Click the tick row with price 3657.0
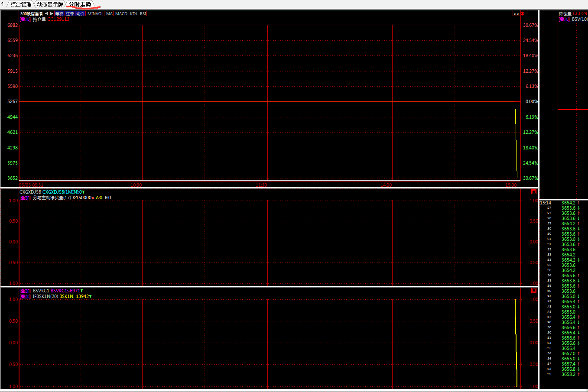Viewport: 588px width, 392px height. [x=563, y=353]
